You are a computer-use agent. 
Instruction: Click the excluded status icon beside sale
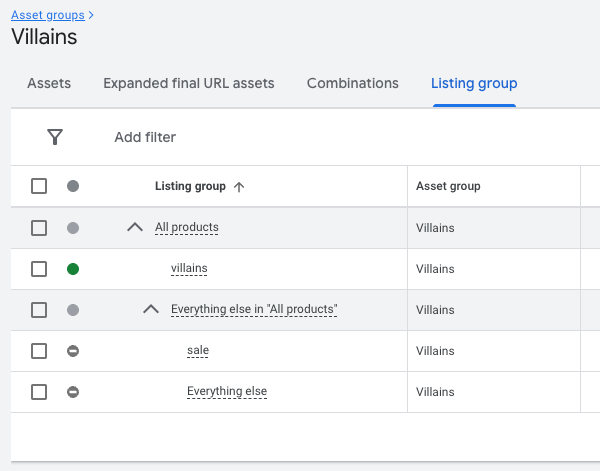tap(73, 351)
